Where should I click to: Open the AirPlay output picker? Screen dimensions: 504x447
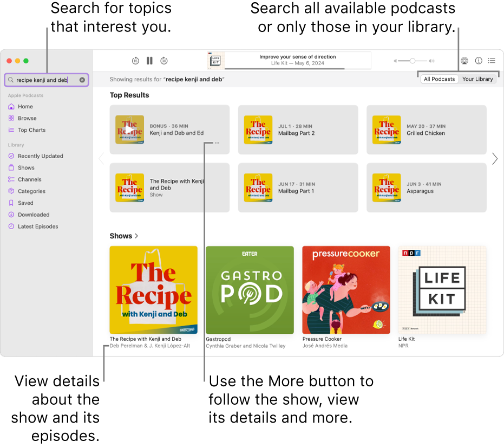coord(463,61)
